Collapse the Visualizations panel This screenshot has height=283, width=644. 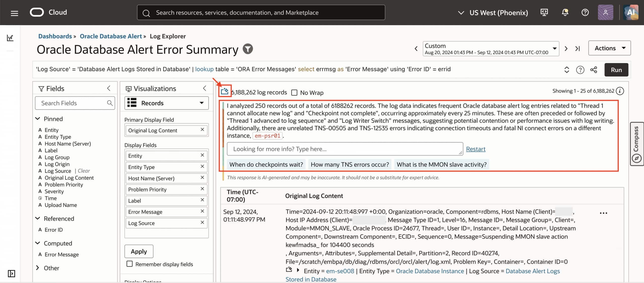click(205, 88)
